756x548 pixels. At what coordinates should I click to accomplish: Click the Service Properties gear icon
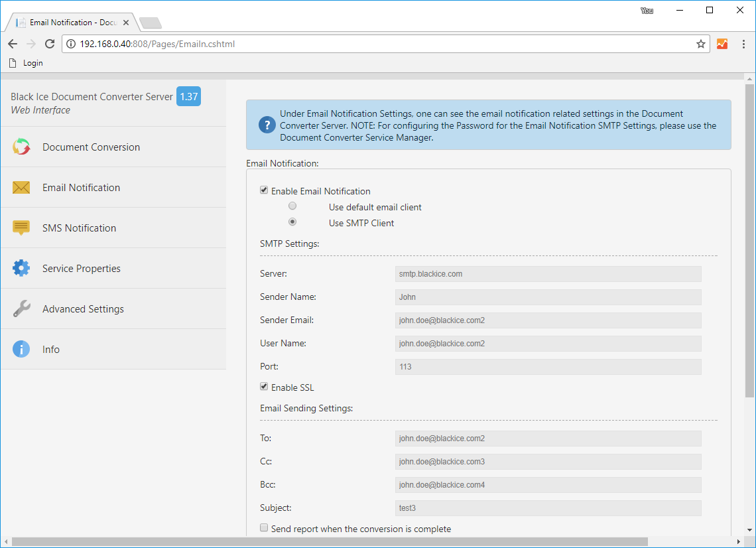tap(21, 268)
